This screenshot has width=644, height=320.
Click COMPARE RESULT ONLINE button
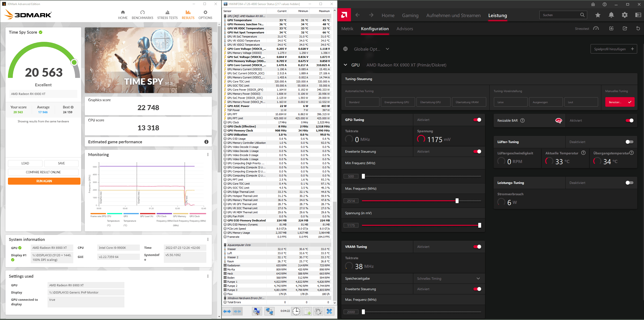43,172
